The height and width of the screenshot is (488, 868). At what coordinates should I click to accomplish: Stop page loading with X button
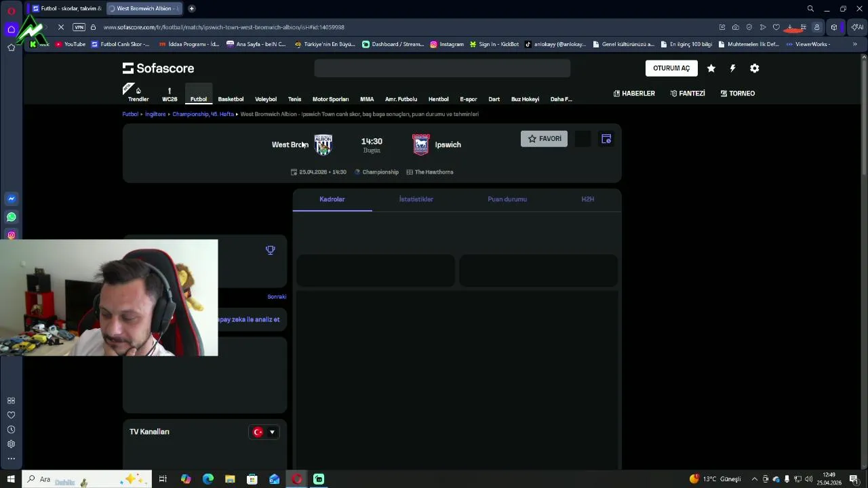tap(60, 27)
